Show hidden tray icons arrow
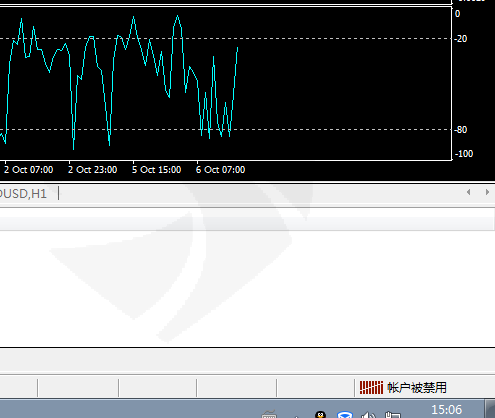The image size is (495, 418). (296, 416)
